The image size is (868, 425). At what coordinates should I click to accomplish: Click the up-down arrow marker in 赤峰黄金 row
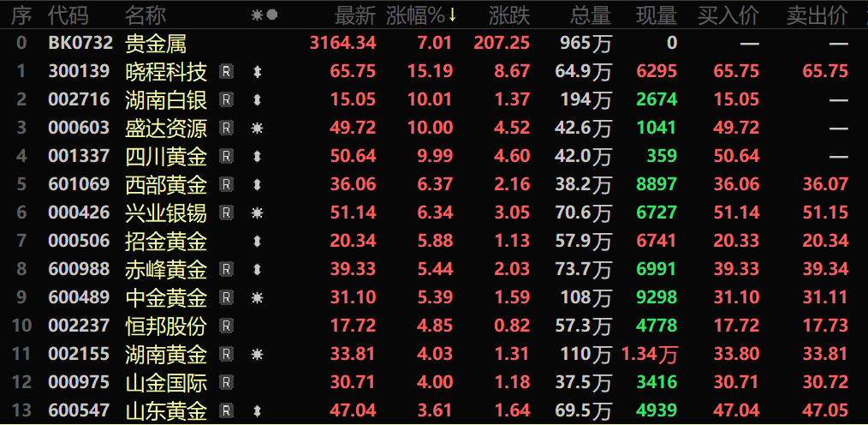257,269
